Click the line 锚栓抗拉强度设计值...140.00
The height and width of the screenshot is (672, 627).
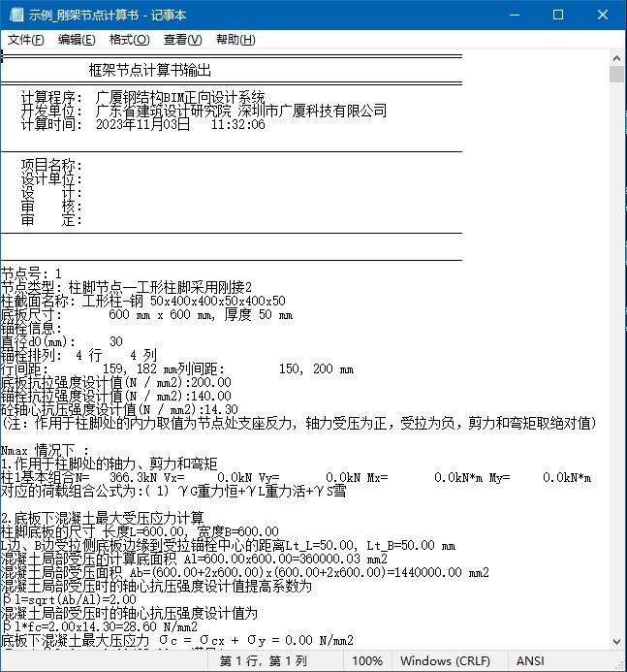[x=116, y=396]
